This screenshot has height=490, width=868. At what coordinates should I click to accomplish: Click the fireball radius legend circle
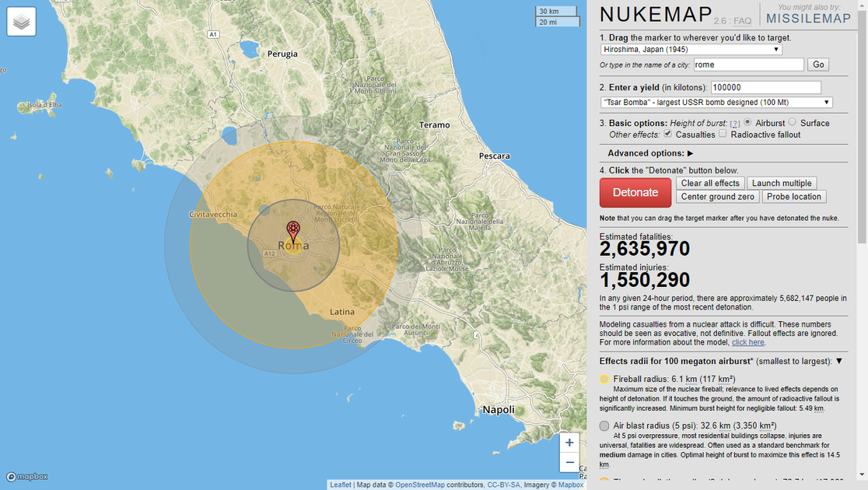[x=604, y=379]
